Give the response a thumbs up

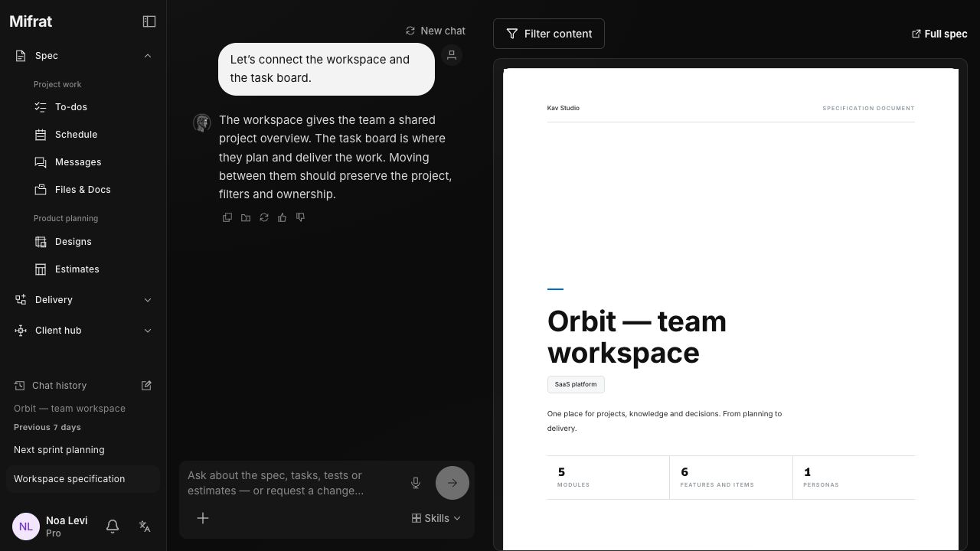283,217
